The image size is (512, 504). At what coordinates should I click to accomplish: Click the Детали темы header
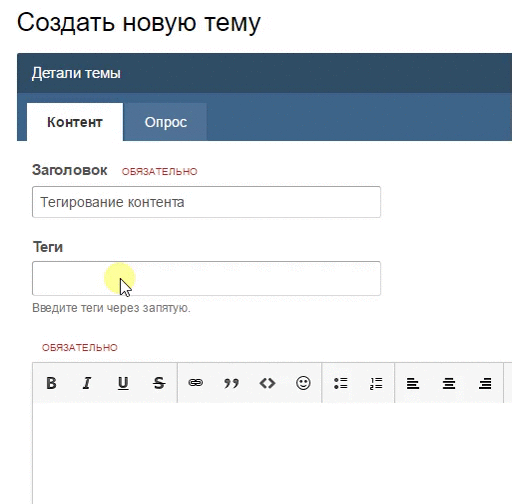point(76,73)
